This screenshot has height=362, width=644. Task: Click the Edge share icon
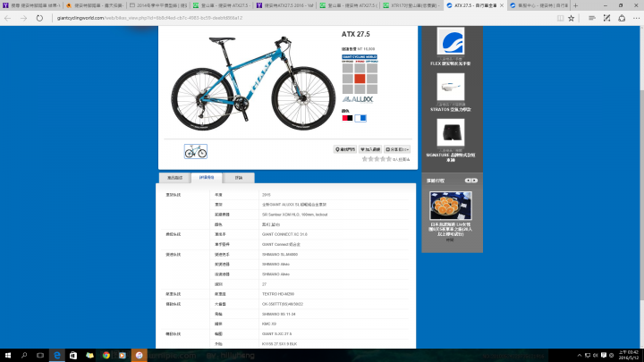point(622,18)
